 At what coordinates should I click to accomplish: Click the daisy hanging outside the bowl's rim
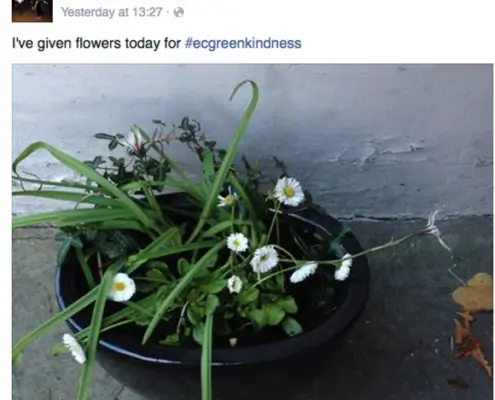(x=74, y=348)
